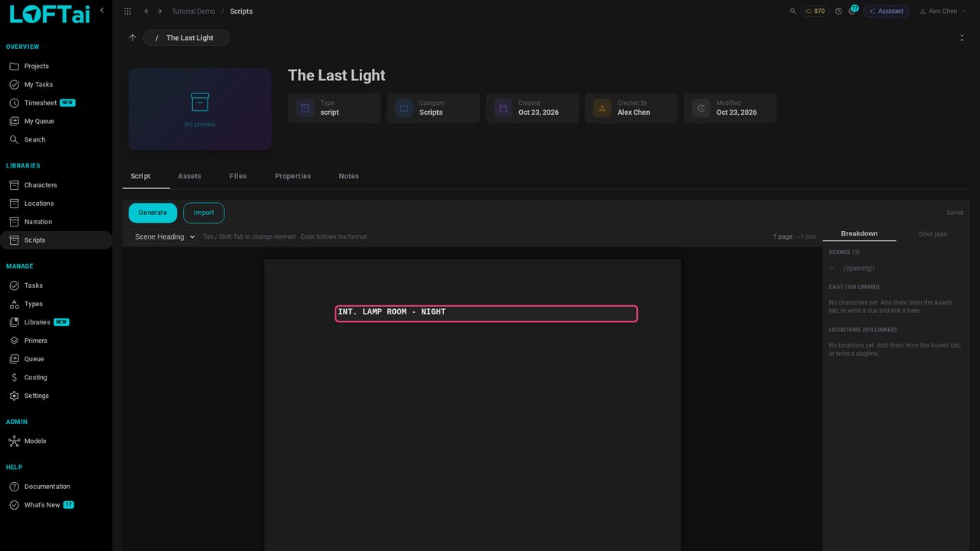Open the Properties tab
This screenshot has height=551, width=980.
pos(293,176)
